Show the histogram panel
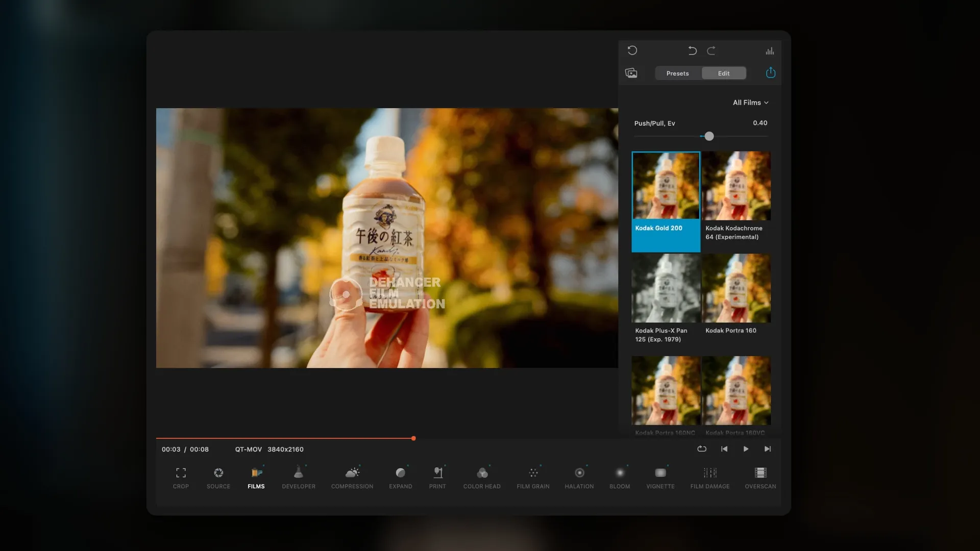Image resolution: width=980 pixels, height=551 pixels. [770, 51]
